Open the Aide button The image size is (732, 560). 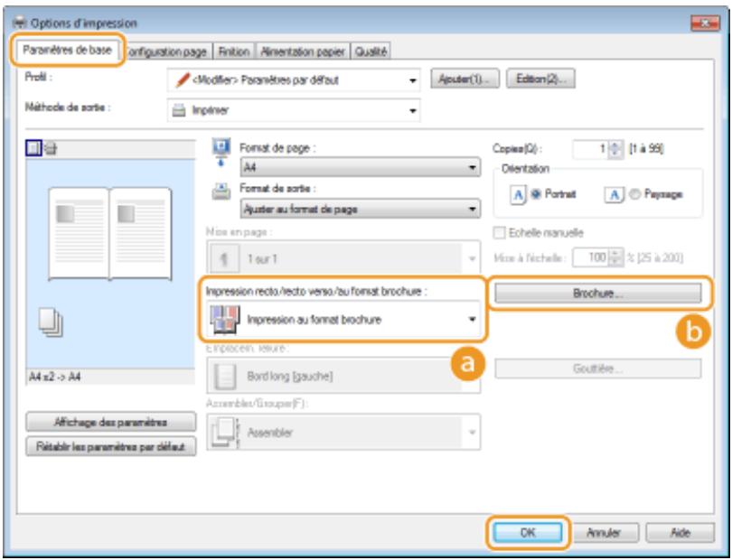click(680, 533)
